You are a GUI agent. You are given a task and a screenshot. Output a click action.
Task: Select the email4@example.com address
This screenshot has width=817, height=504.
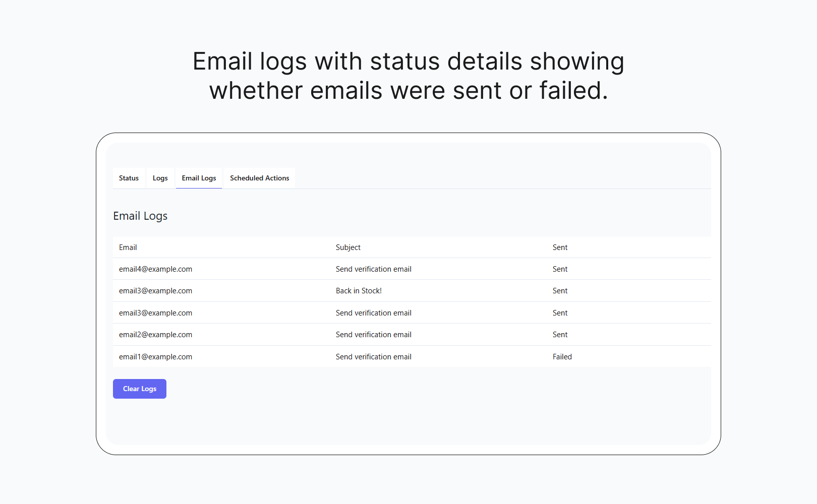click(155, 269)
